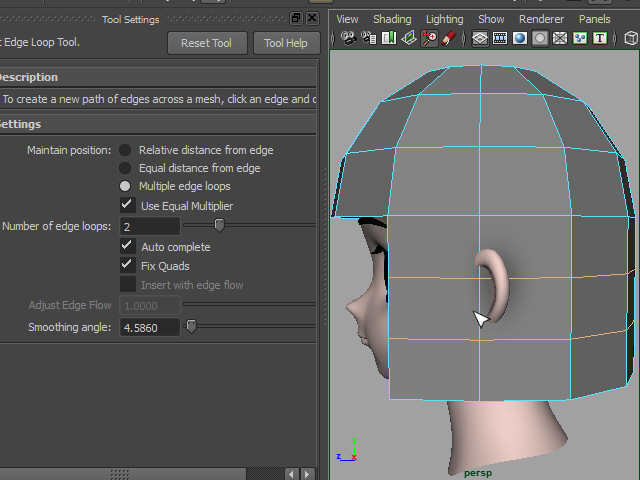Uncheck the Use Equal Multiplier checkbox
640x480 pixels.
[x=127, y=205]
